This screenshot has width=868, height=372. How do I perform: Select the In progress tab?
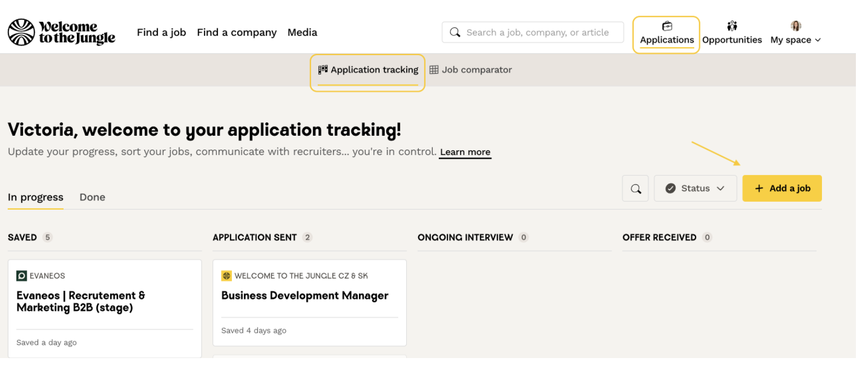pyautogui.click(x=35, y=197)
